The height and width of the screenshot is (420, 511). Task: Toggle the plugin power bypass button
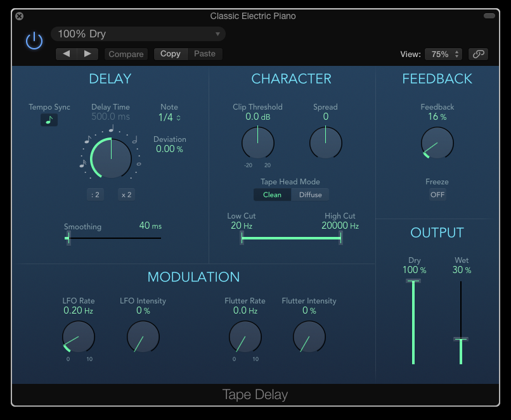[34, 41]
